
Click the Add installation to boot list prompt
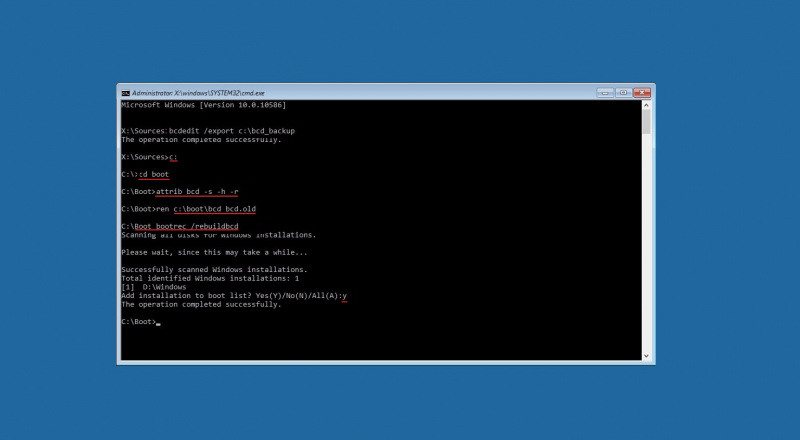[234, 296]
